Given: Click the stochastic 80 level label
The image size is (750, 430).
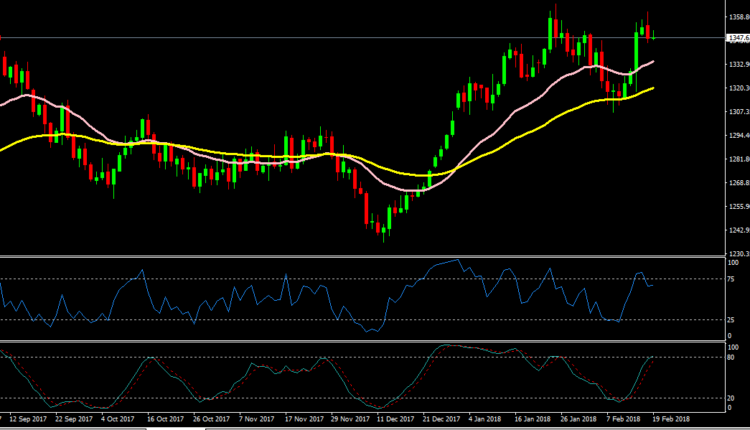Looking at the screenshot, I should point(732,357).
